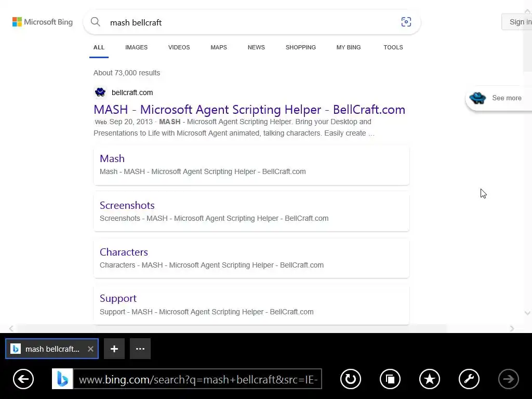Click the Microsoft Bing logo
The image size is (532, 399).
coord(43,22)
